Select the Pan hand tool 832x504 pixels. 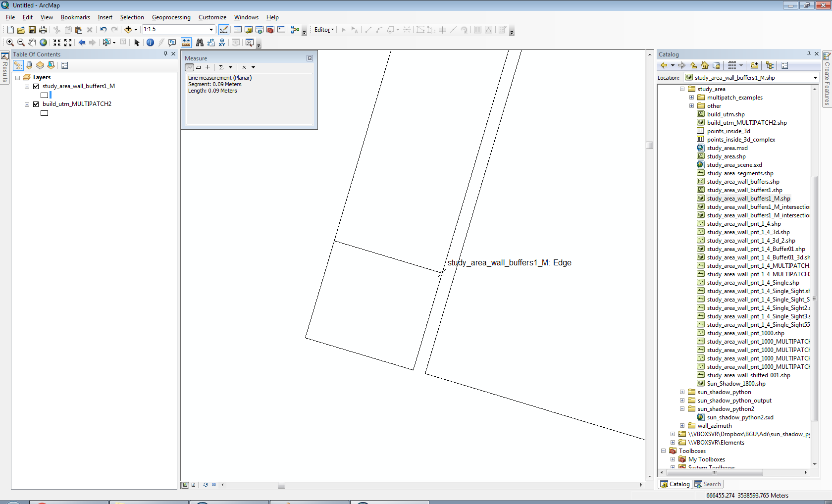[x=32, y=43]
